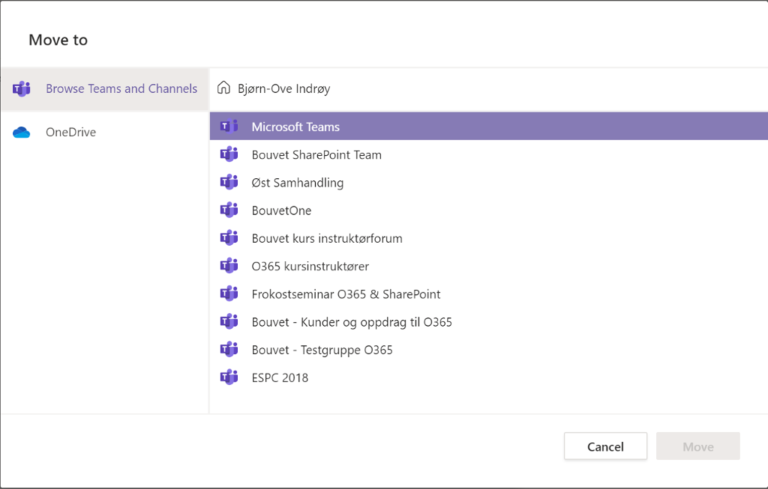The image size is (768, 489).
Task: Select the Microsoft Teams team row
Action: (489, 126)
